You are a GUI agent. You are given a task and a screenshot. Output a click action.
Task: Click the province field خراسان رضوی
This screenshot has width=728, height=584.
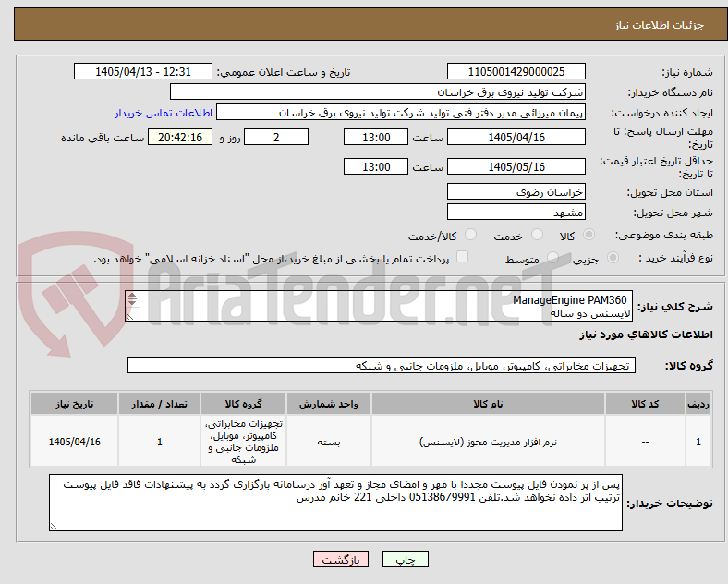(516, 191)
